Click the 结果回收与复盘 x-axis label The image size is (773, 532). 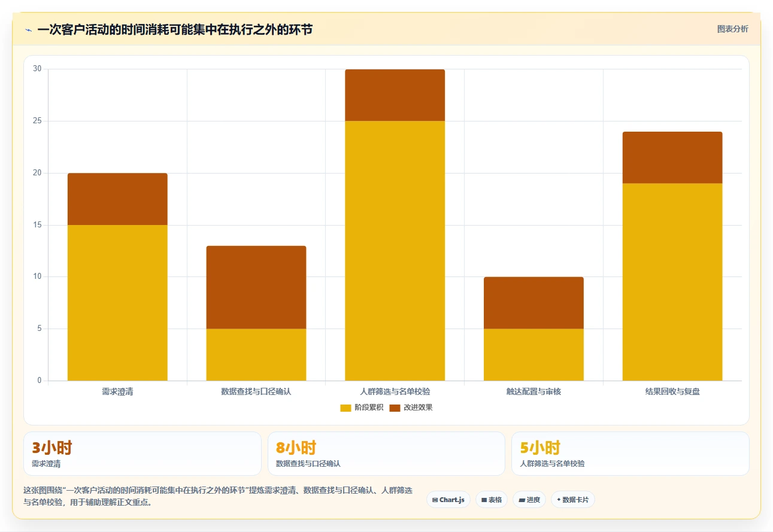pyautogui.click(x=672, y=392)
